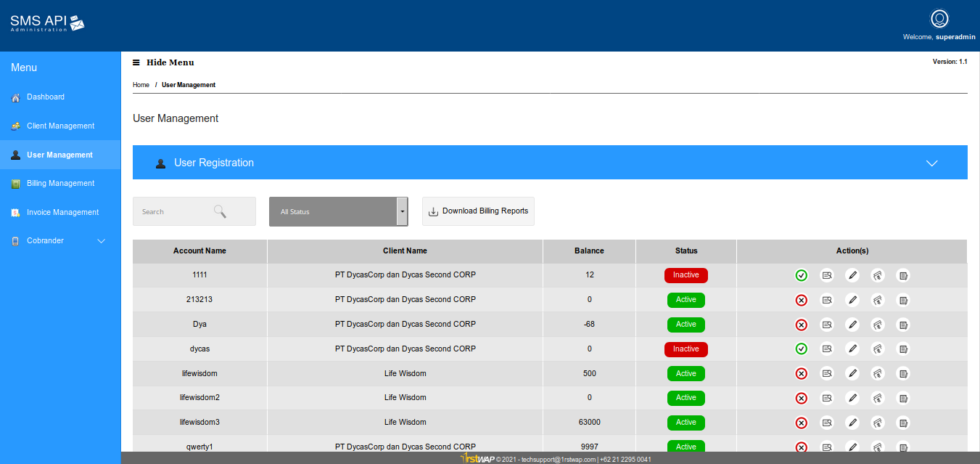Open money icon for account 213213
Image resolution: width=980 pixels, height=464 pixels.
[x=877, y=300]
